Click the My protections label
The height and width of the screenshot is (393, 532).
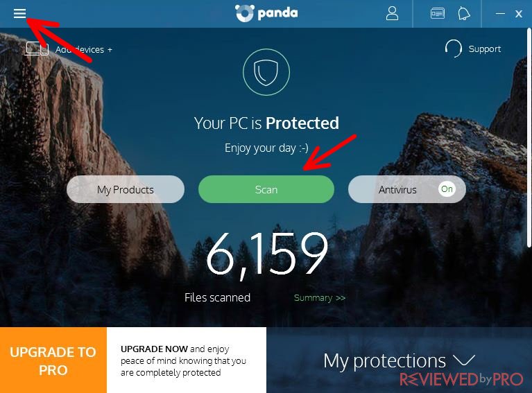pyautogui.click(x=384, y=361)
